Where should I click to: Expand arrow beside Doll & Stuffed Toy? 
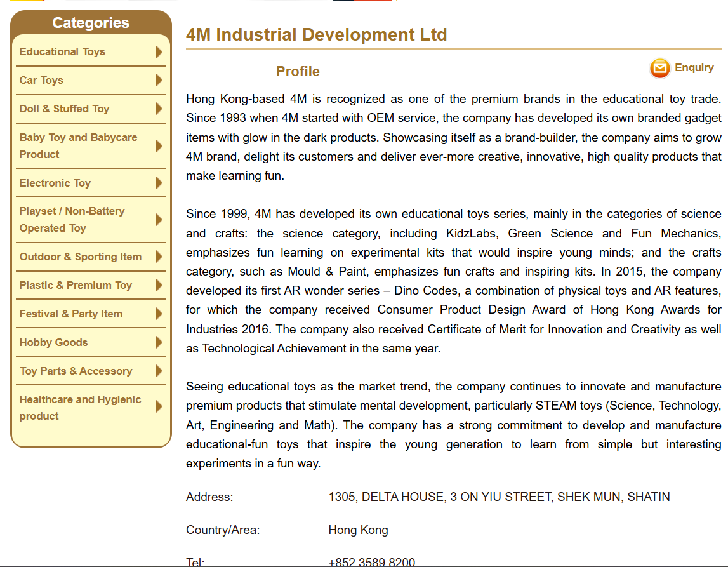159,109
